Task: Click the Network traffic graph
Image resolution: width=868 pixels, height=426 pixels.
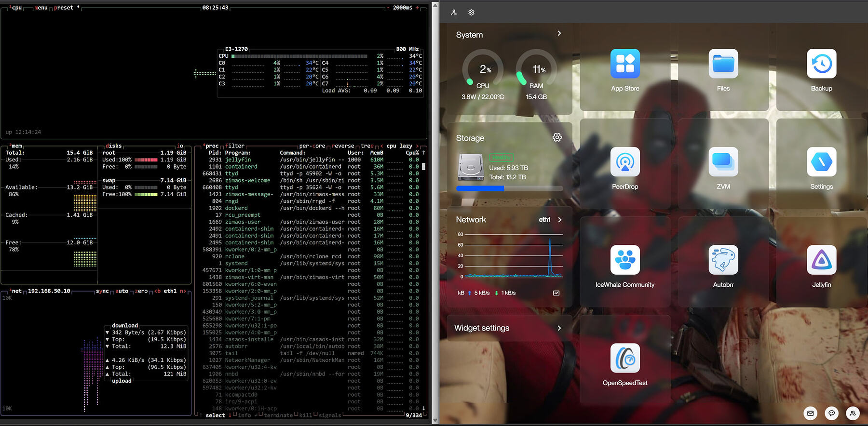Action: coord(509,255)
